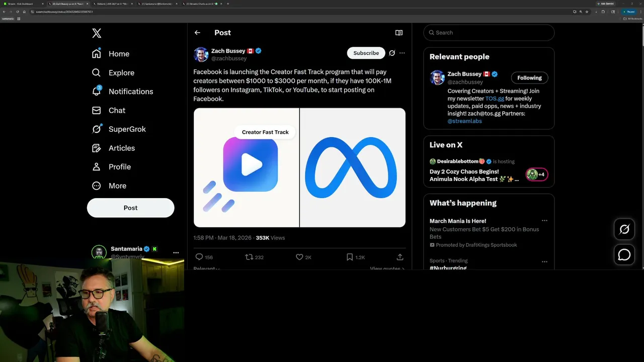Open options for March Mania promotion
The height and width of the screenshot is (362, 644).
(544, 221)
